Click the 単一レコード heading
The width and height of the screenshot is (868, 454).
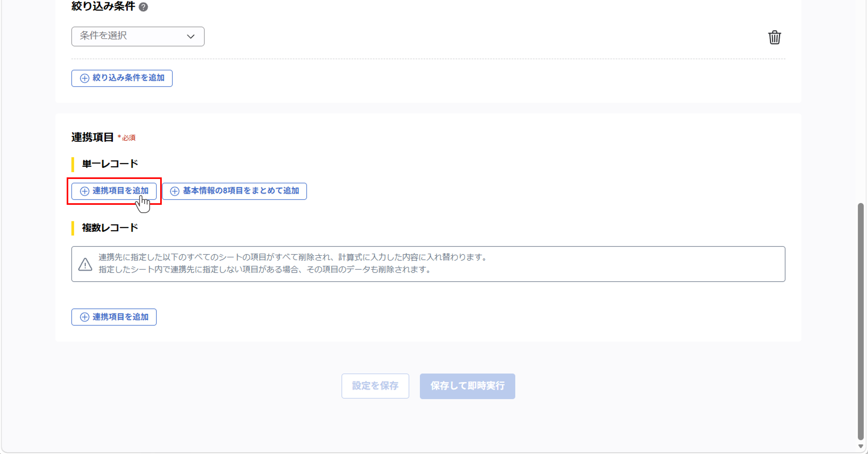click(x=110, y=164)
